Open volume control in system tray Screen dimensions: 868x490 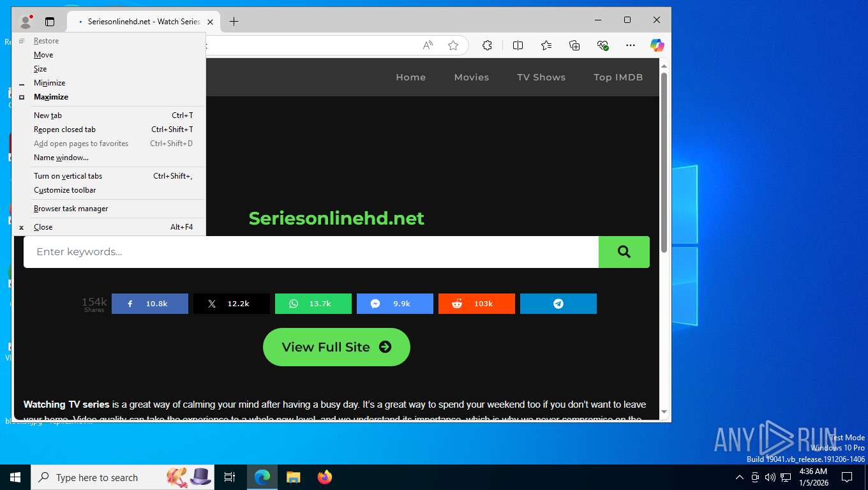(x=770, y=477)
